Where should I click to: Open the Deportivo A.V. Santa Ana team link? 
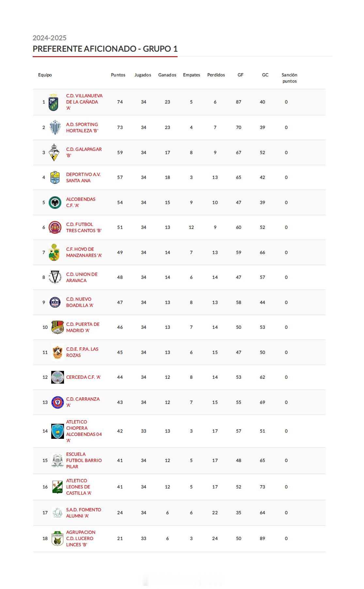83,177
